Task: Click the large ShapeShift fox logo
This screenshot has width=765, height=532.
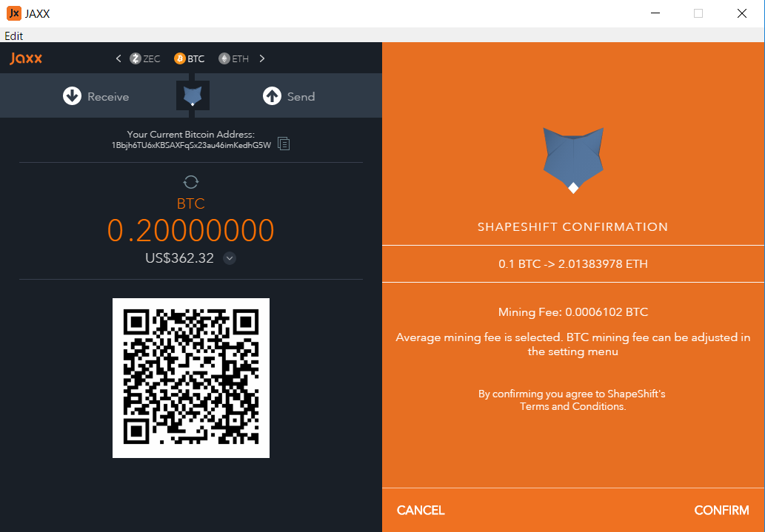Action: tap(573, 160)
